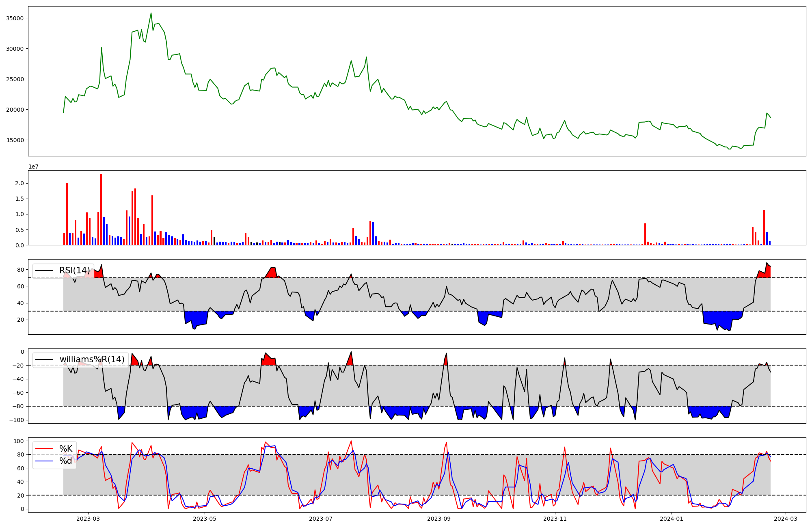Screen dimensions: 812x528
Task: Click the 2023-07 date tick label
Action: pos(321,519)
